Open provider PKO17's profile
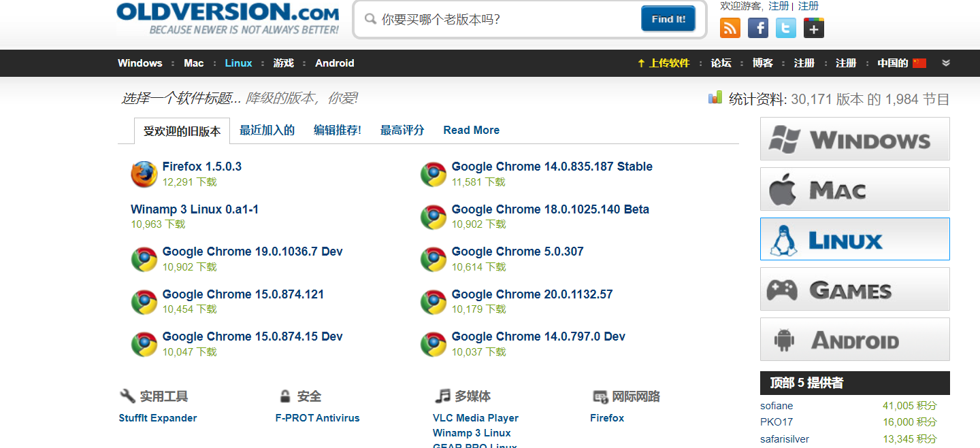The width and height of the screenshot is (980, 448). [777, 422]
